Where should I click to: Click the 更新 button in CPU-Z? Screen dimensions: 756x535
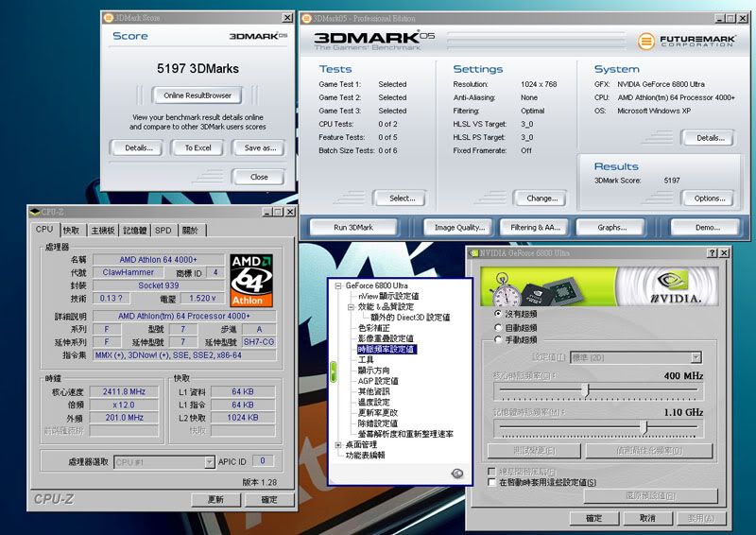(x=215, y=499)
